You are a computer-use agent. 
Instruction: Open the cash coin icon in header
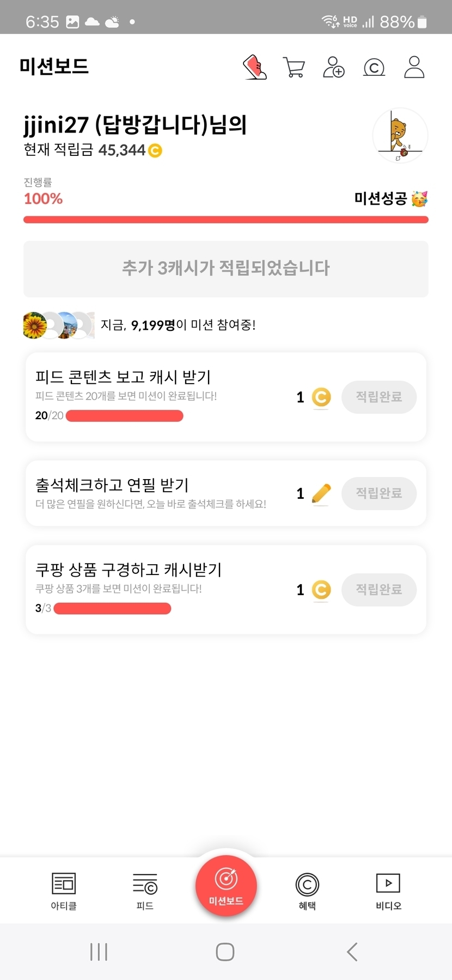tap(374, 68)
